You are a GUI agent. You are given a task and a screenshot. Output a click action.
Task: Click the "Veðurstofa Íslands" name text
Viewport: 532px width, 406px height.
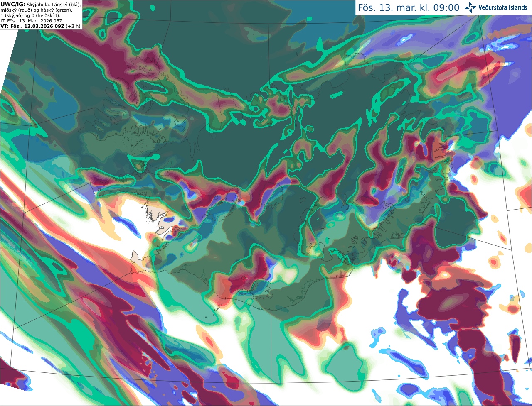(503, 7)
